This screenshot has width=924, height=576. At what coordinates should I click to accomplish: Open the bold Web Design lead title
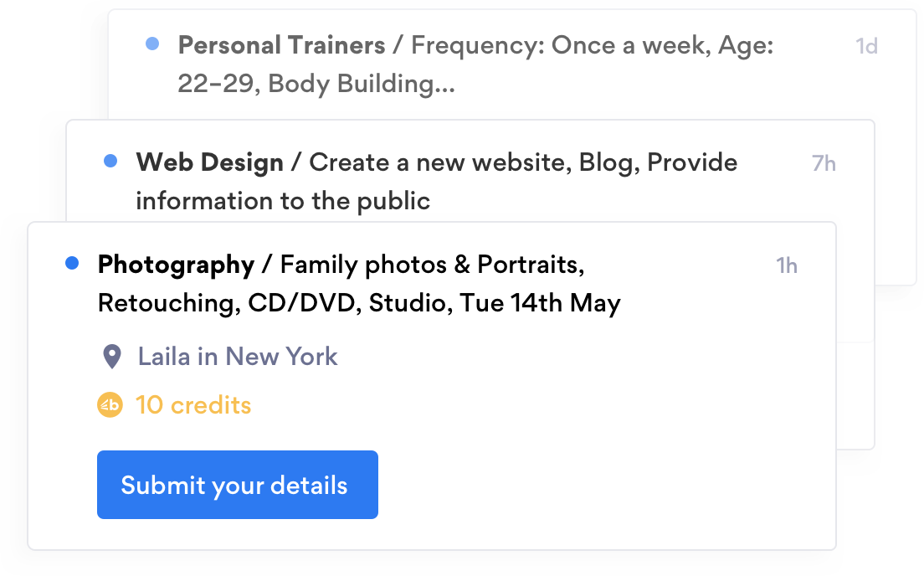point(209,162)
